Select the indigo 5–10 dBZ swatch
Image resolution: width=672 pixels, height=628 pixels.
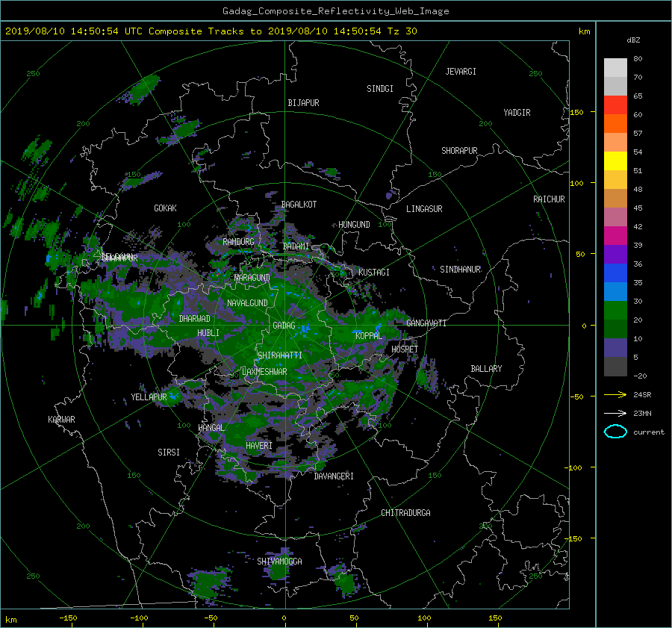click(x=615, y=348)
